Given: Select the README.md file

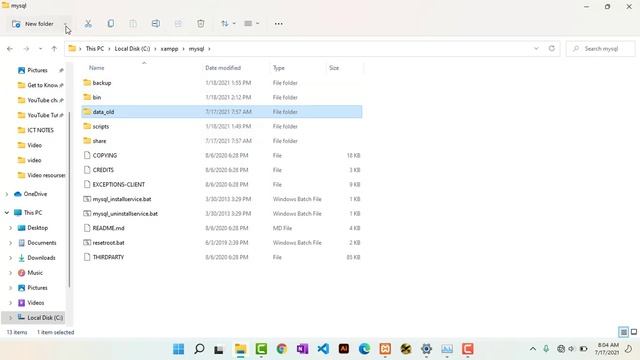Looking at the screenshot, I should coord(222,228).
